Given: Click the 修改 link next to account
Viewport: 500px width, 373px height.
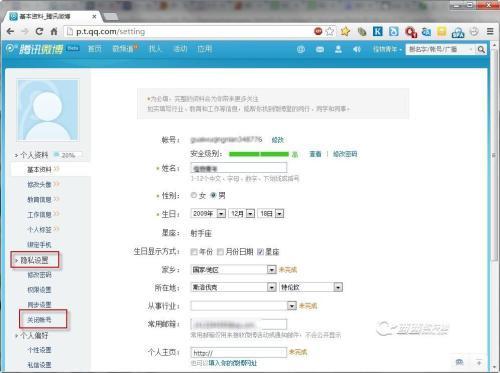Looking at the screenshot, I should tap(277, 140).
